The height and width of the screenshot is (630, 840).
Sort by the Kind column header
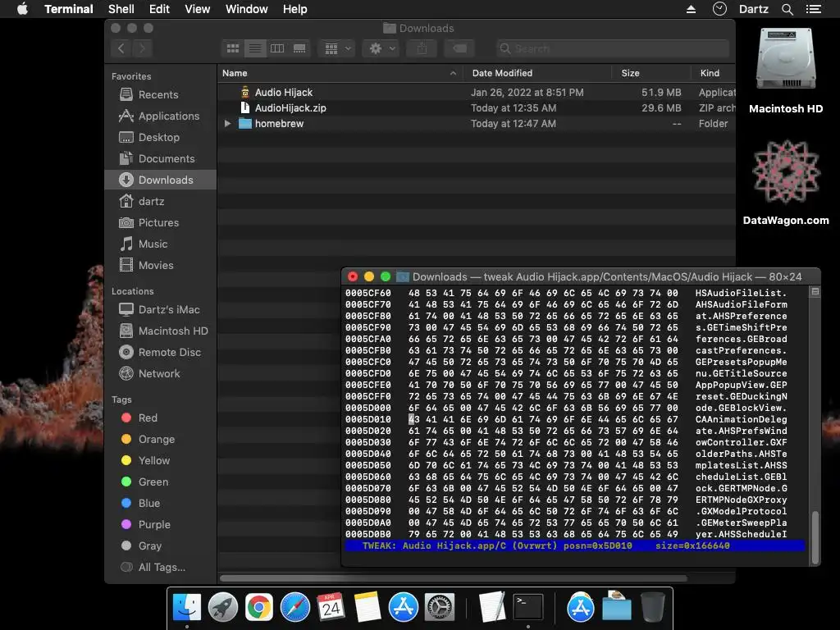[x=713, y=73]
